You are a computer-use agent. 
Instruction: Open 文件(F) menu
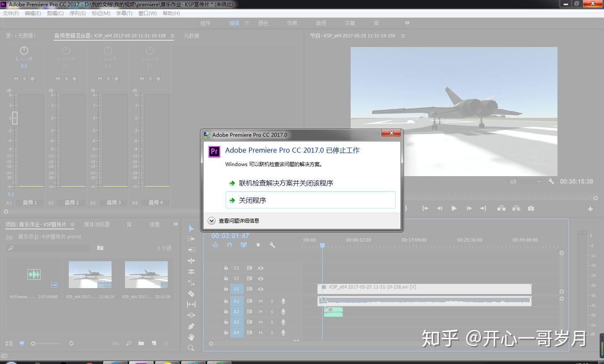(11, 13)
